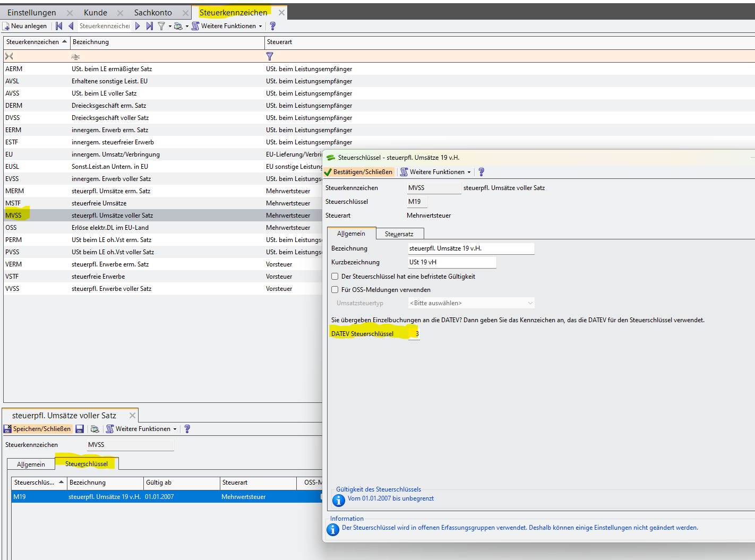Image resolution: width=755 pixels, height=560 pixels.
Task: Click Speichern/Schließen button
Action: tap(38, 429)
